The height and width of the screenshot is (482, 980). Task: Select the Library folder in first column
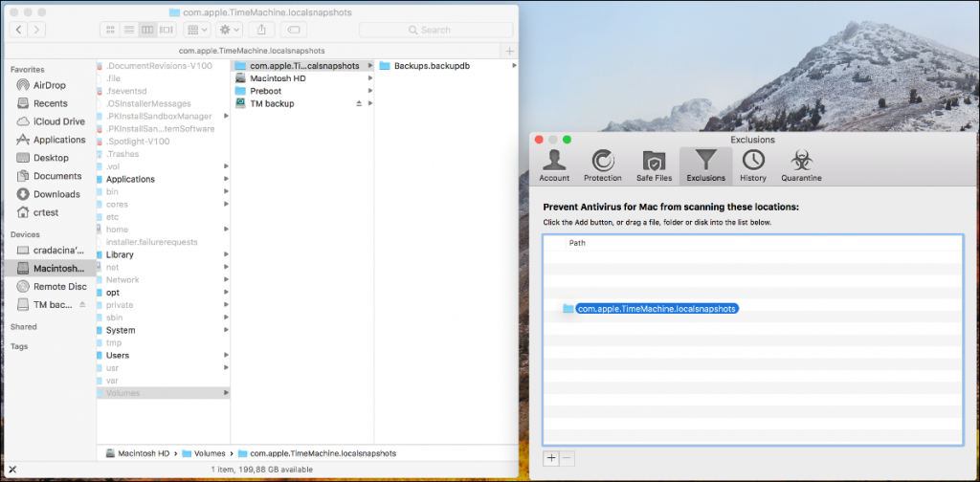120,254
